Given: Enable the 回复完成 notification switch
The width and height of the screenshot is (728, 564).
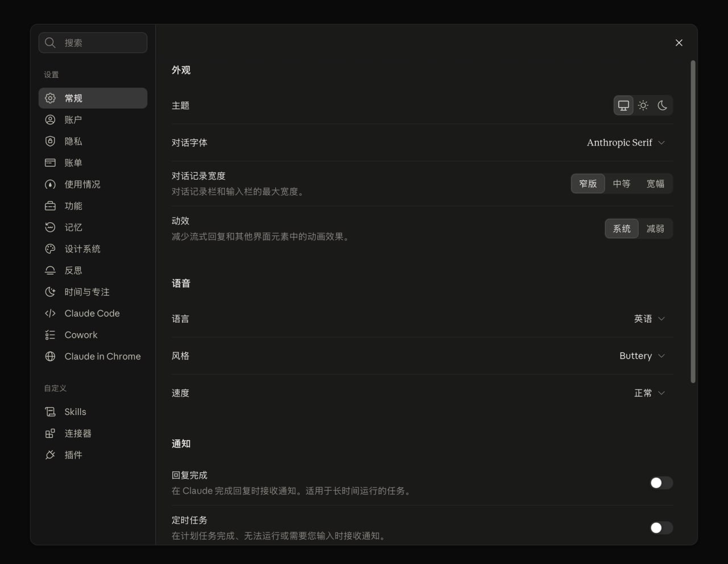Looking at the screenshot, I should pyautogui.click(x=661, y=483).
